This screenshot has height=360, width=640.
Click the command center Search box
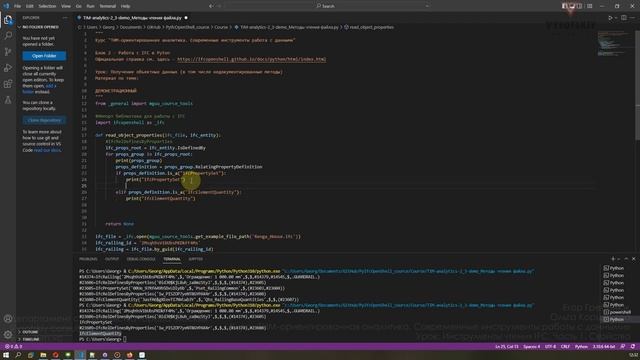click(x=327, y=6)
